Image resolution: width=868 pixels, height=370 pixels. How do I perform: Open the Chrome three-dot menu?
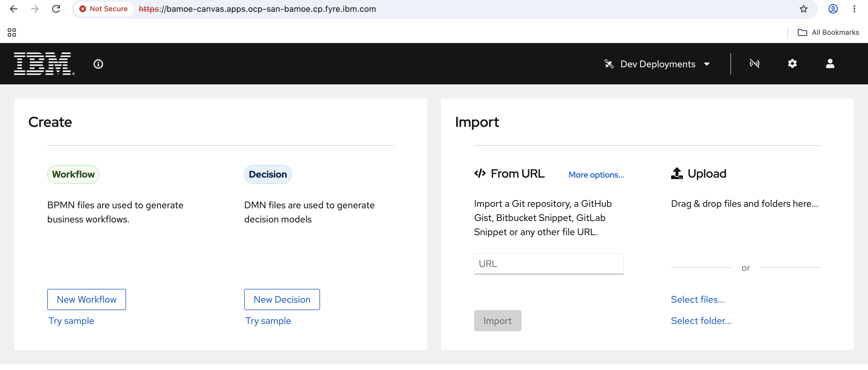pos(854,9)
